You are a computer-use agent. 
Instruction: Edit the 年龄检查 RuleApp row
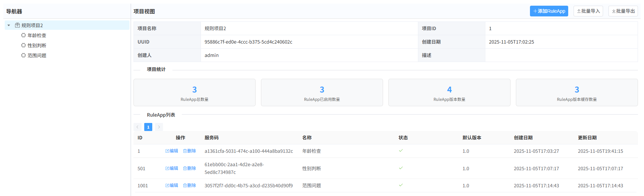(x=172, y=151)
